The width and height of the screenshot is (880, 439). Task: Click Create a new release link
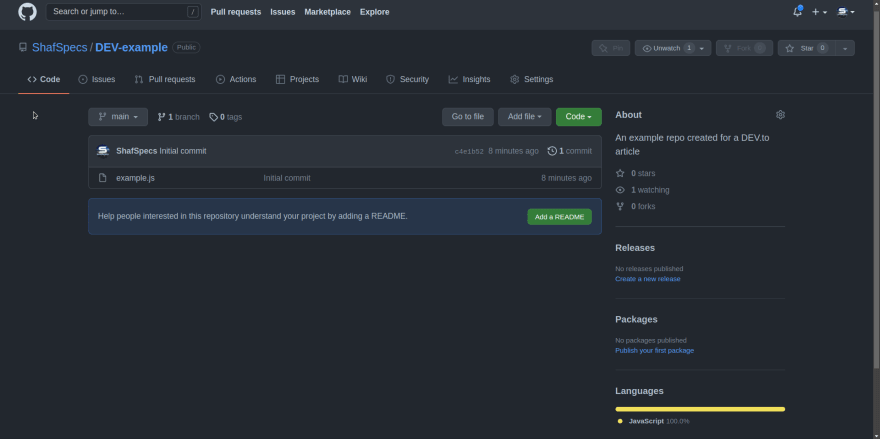[648, 279]
